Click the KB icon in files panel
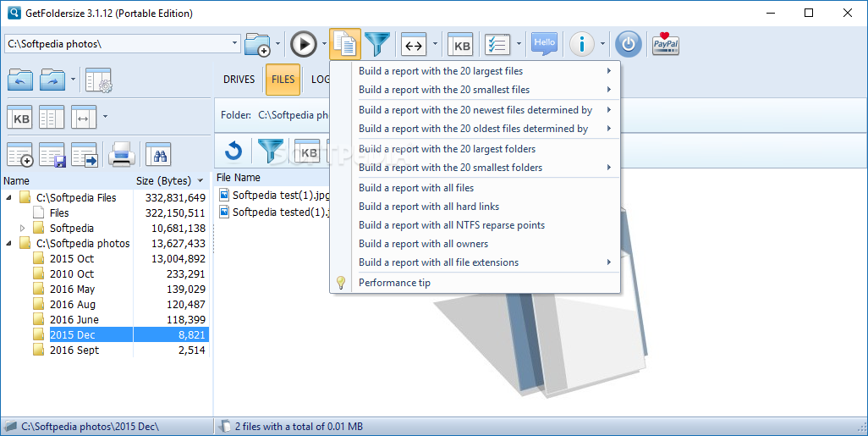Viewport: 868px width, 436px height. click(308, 152)
